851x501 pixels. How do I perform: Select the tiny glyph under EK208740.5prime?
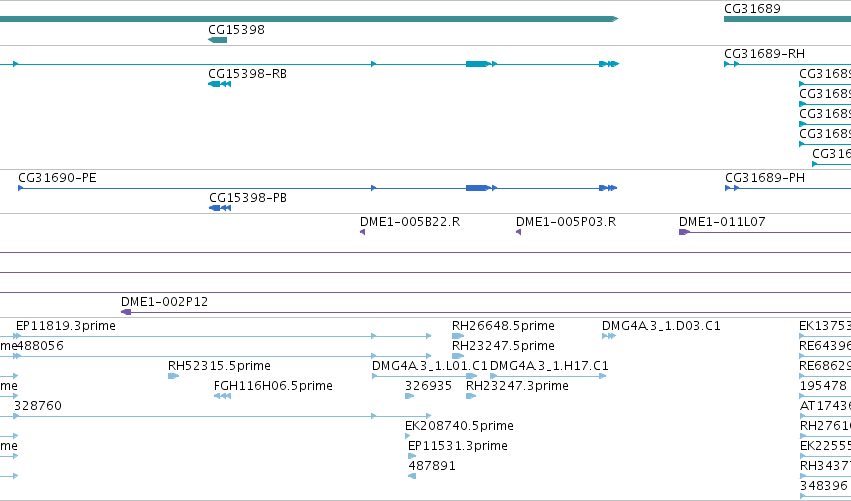[x=408, y=436]
